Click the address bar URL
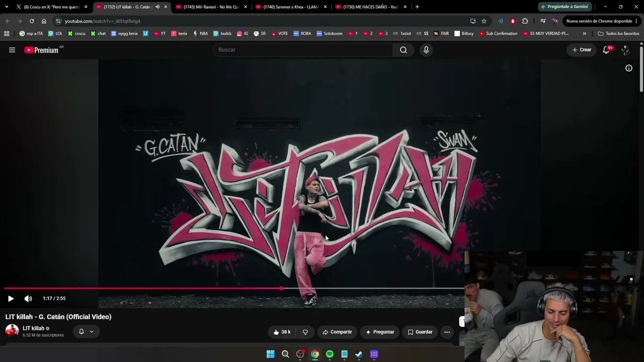 point(103,21)
